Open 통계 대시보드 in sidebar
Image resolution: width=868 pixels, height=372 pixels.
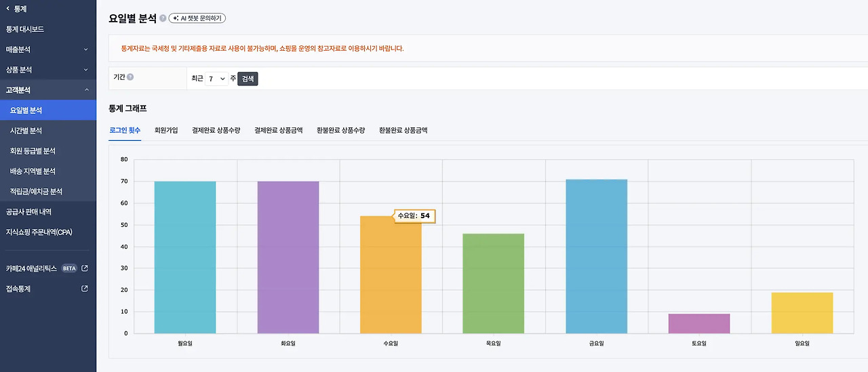[24, 29]
